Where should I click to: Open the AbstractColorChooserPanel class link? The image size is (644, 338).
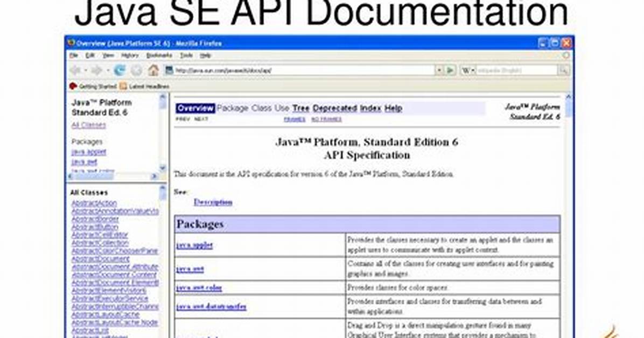click(x=115, y=251)
